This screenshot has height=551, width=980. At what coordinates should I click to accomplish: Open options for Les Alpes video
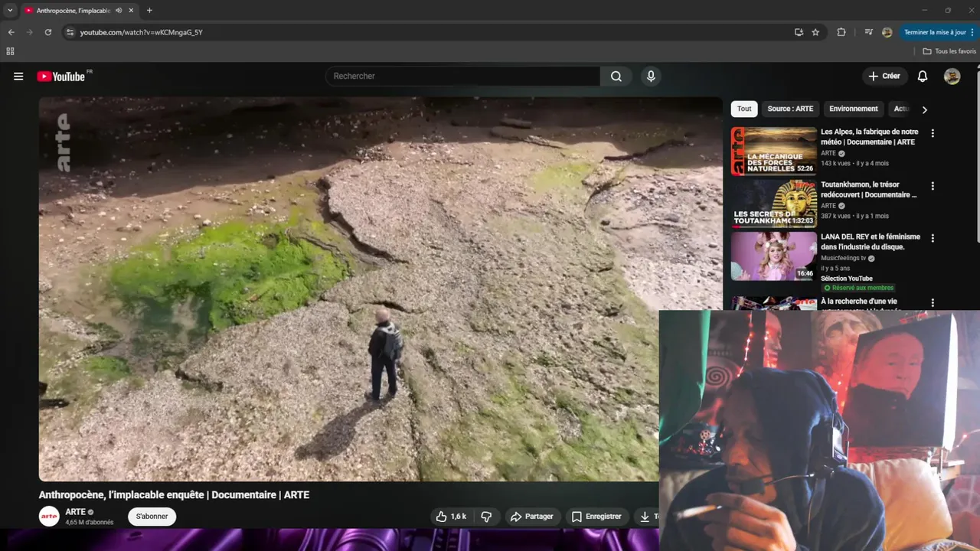tap(933, 133)
